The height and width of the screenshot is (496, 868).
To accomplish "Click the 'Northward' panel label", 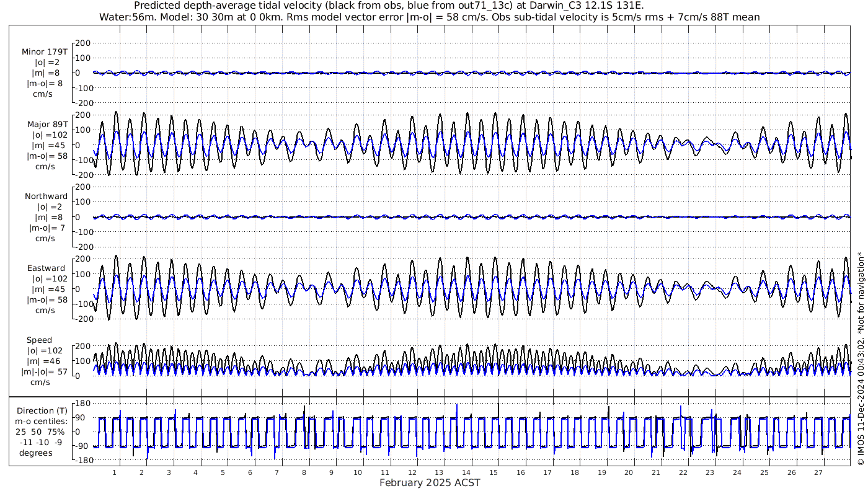I will click(46, 196).
